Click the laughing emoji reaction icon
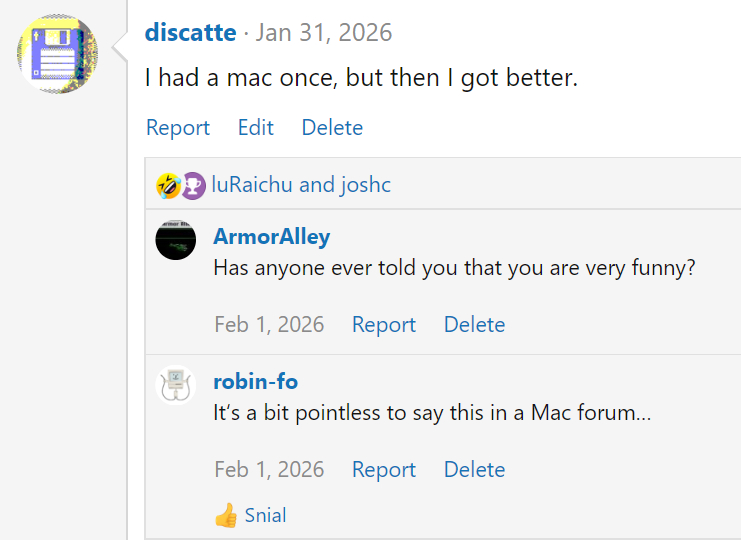The image size is (741, 540). [x=167, y=185]
